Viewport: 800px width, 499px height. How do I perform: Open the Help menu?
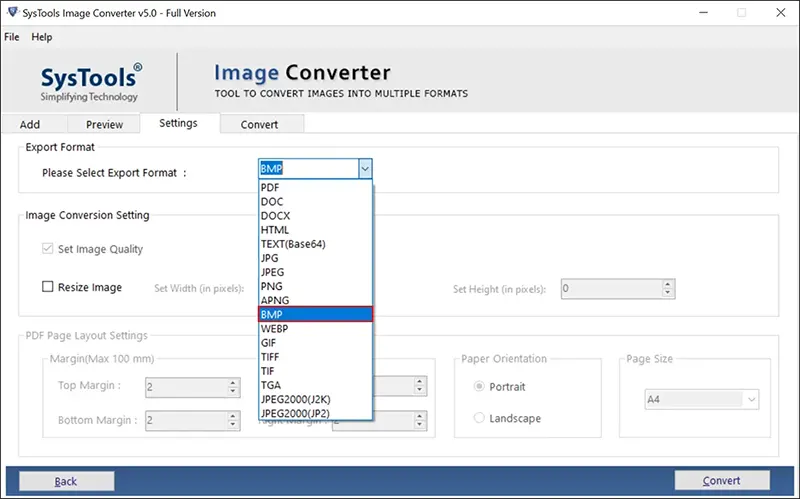pyautogui.click(x=42, y=37)
